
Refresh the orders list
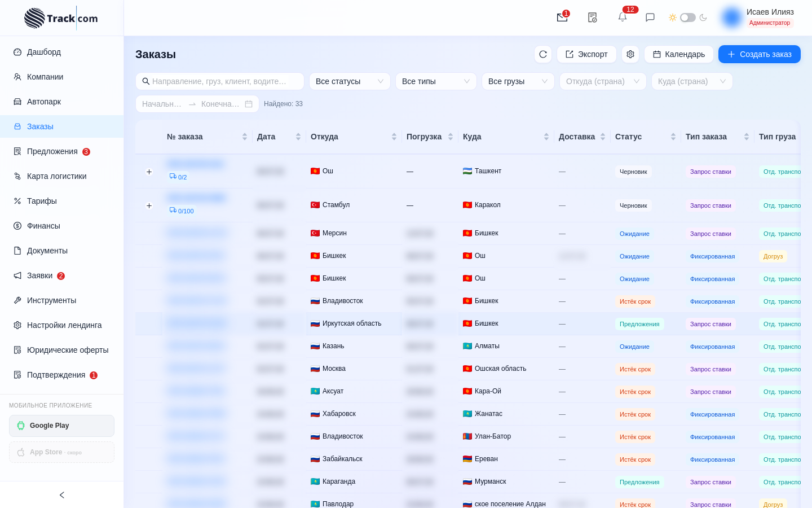point(543,54)
